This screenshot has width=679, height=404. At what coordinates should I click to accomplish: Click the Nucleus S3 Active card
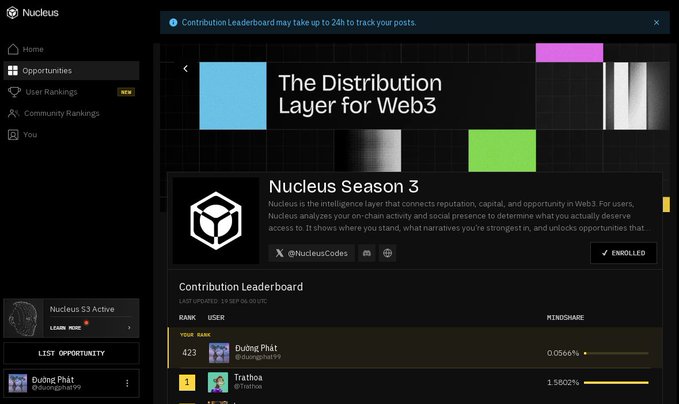point(71,318)
